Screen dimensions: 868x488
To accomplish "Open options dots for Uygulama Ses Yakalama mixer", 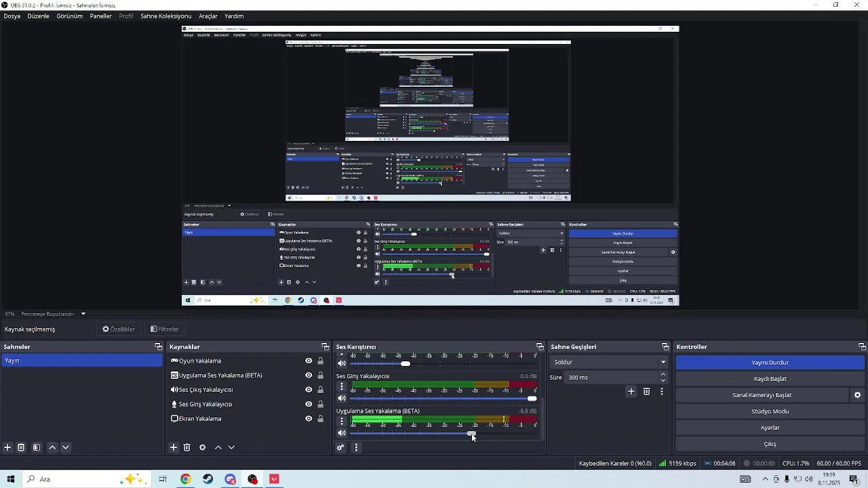I will pyautogui.click(x=342, y=421).
